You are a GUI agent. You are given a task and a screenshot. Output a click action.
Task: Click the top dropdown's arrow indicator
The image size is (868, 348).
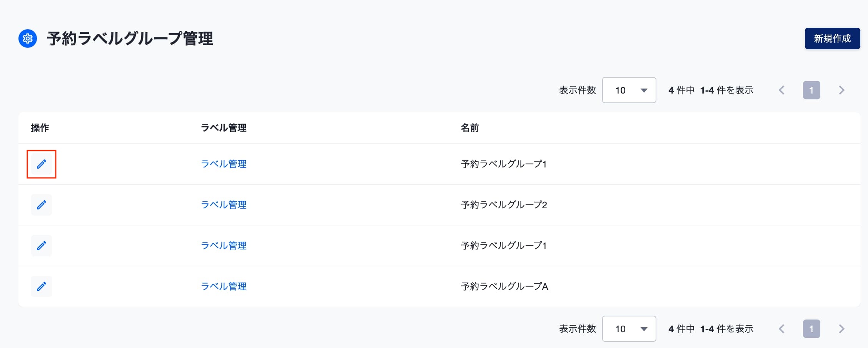tap(644, 90)
